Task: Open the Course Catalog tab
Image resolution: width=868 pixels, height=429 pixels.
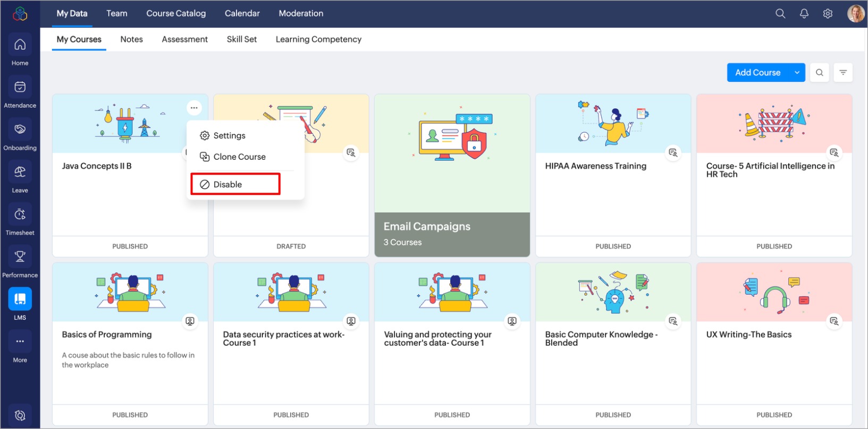Action: click(176, 13)
